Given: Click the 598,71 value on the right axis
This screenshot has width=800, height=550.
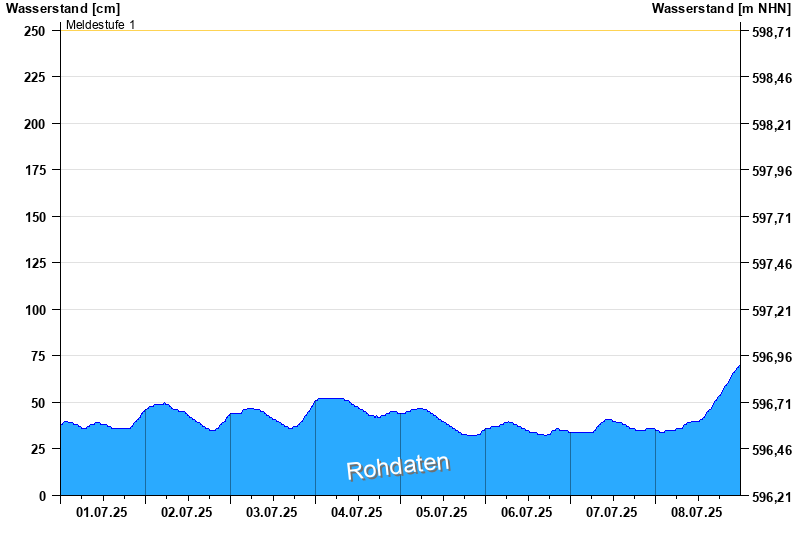Looking at the screenshot, I should pyautogui.click(x=772, y=32).
